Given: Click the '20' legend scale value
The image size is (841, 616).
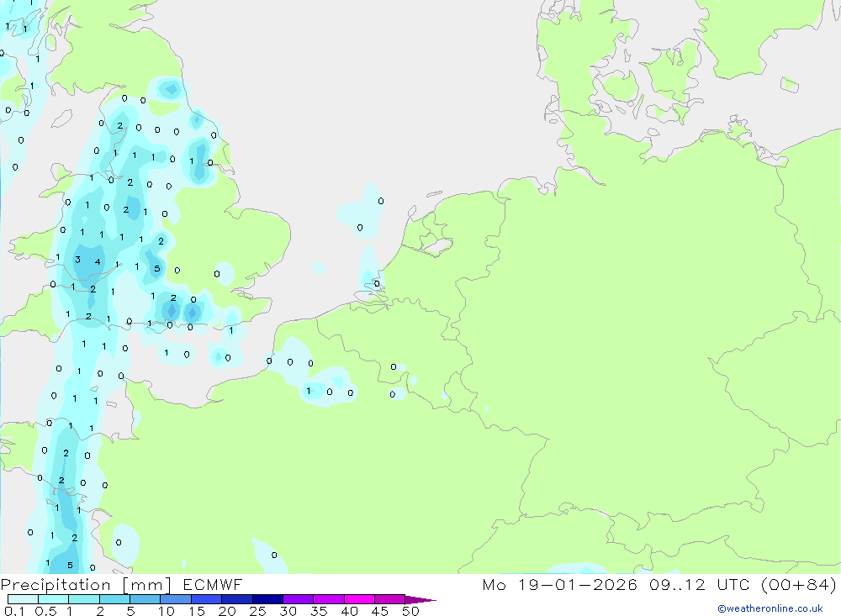Looking at the screenshot, I should point(227,611).
